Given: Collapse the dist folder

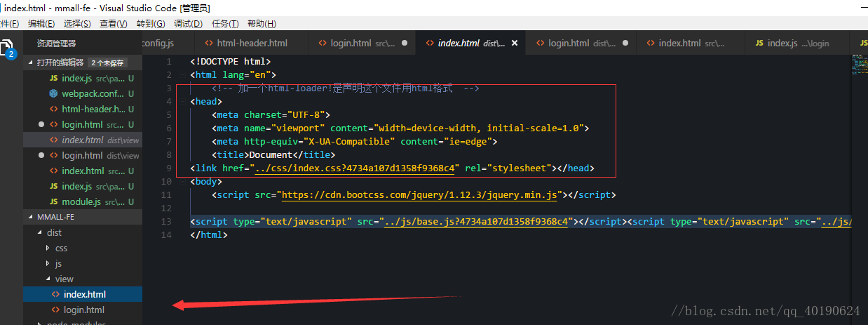Looking at the screenshot, I should pos(39,232).
